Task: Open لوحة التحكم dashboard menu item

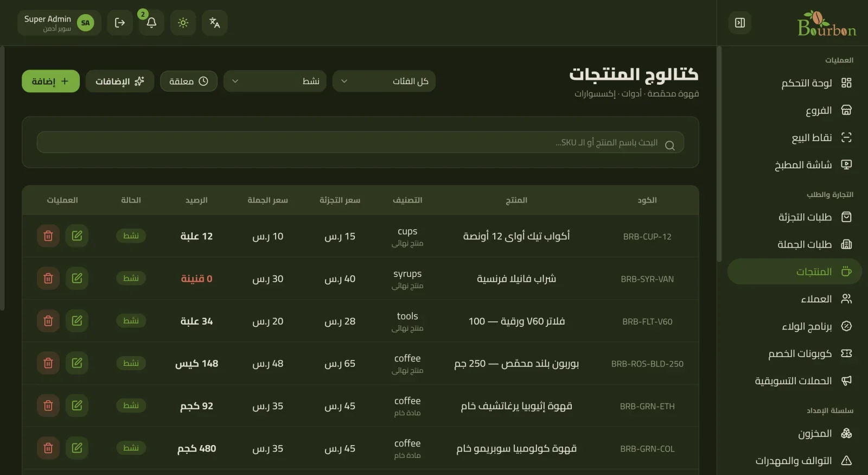Action: click(x=795, y=83)
